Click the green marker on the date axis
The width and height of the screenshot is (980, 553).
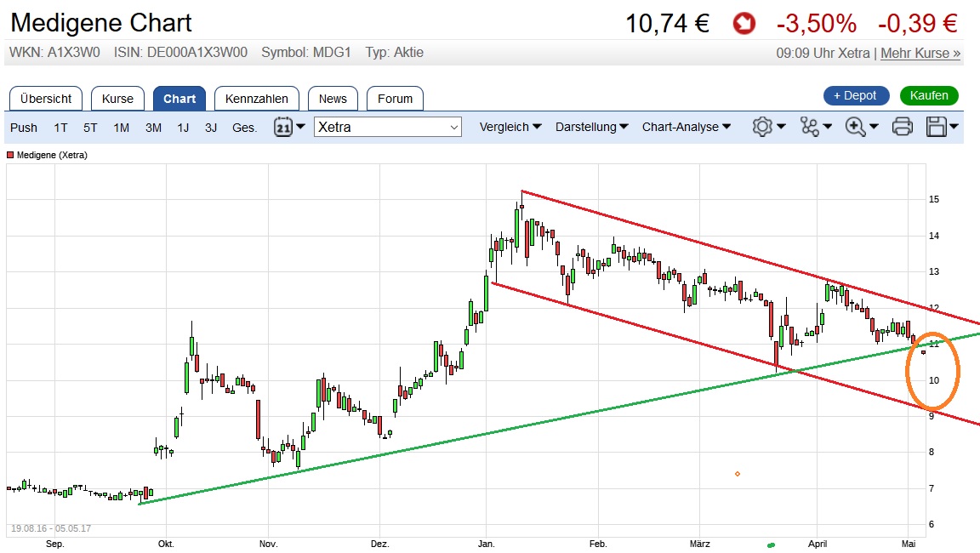point(772,545)
